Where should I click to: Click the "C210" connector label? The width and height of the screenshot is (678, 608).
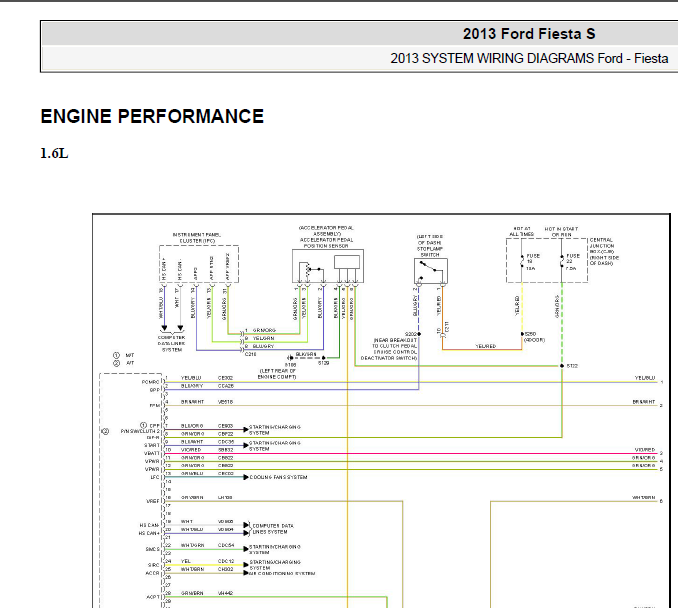coord(250,354)
